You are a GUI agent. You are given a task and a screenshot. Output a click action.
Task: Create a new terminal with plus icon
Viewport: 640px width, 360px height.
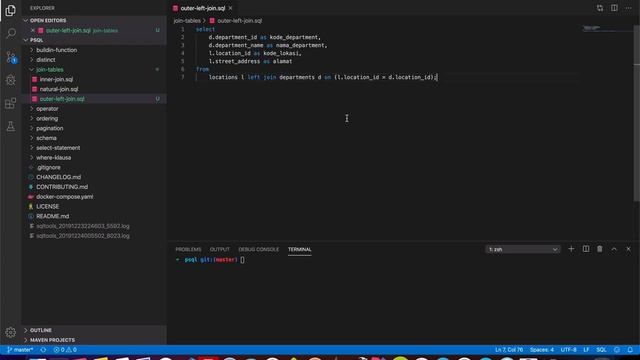(571, 249)
